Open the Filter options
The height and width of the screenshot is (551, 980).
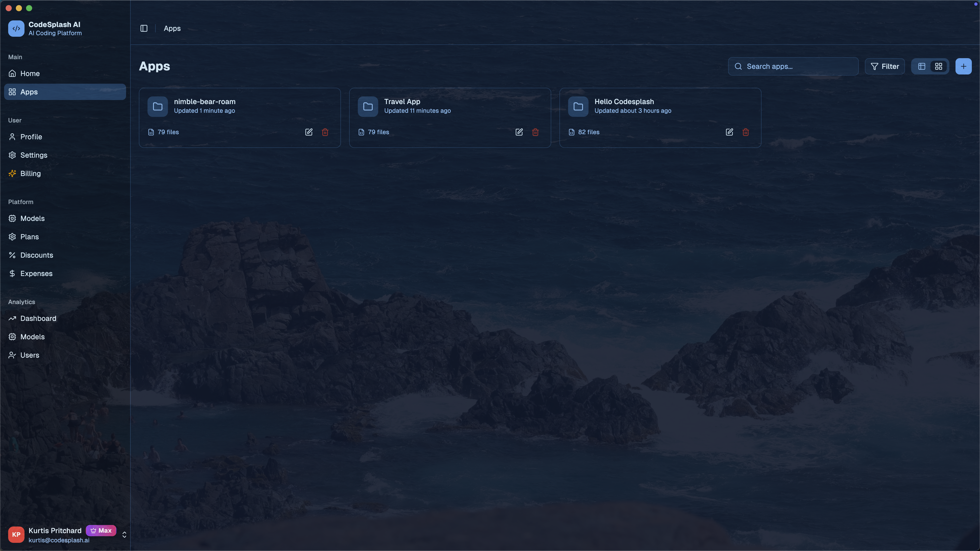click(885, 66)
